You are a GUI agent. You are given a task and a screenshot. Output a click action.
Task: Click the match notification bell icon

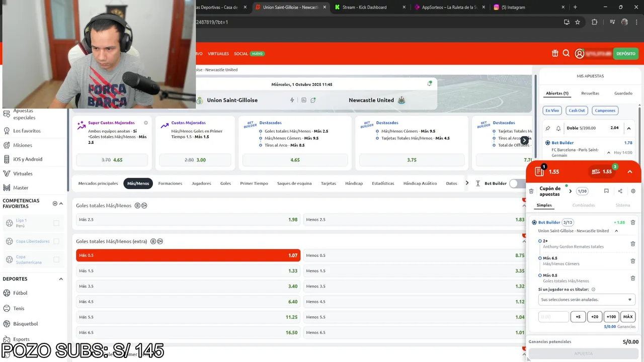click(x=429, y=83)
